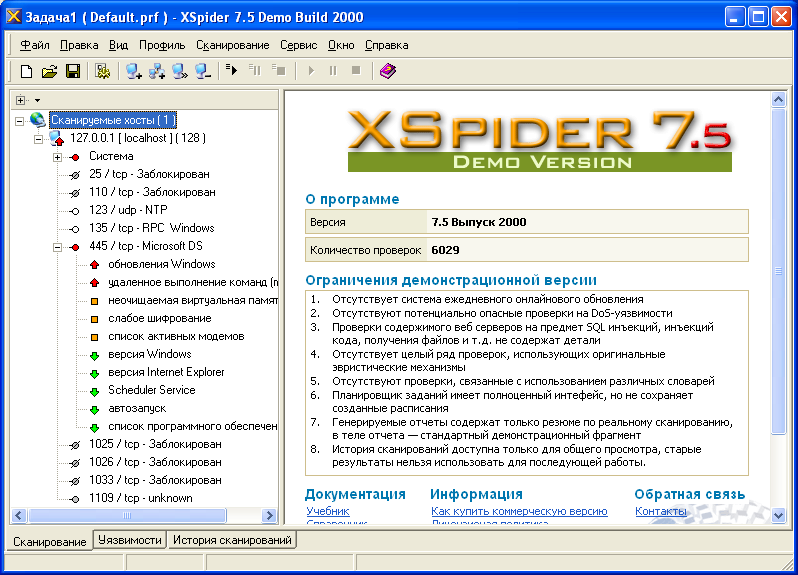Select the версия Internet Explorer item
The height and width of the screenshot is (575, 798).
166,372
